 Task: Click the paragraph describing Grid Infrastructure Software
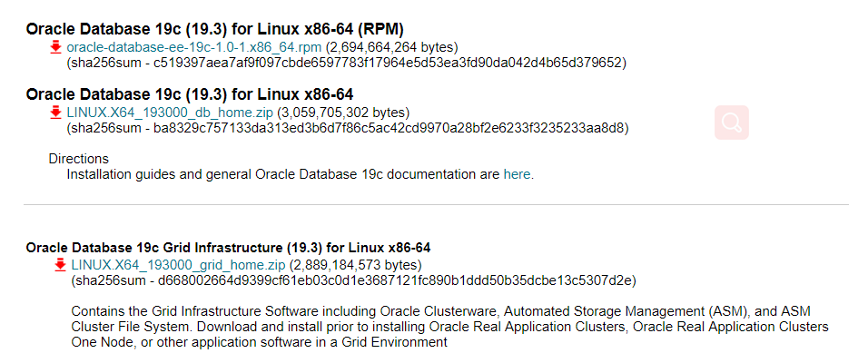(450, 327)
